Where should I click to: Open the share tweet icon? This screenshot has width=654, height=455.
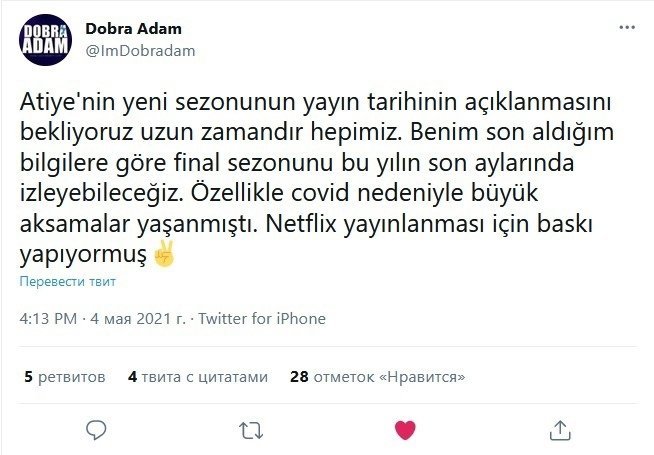[560, 430]
